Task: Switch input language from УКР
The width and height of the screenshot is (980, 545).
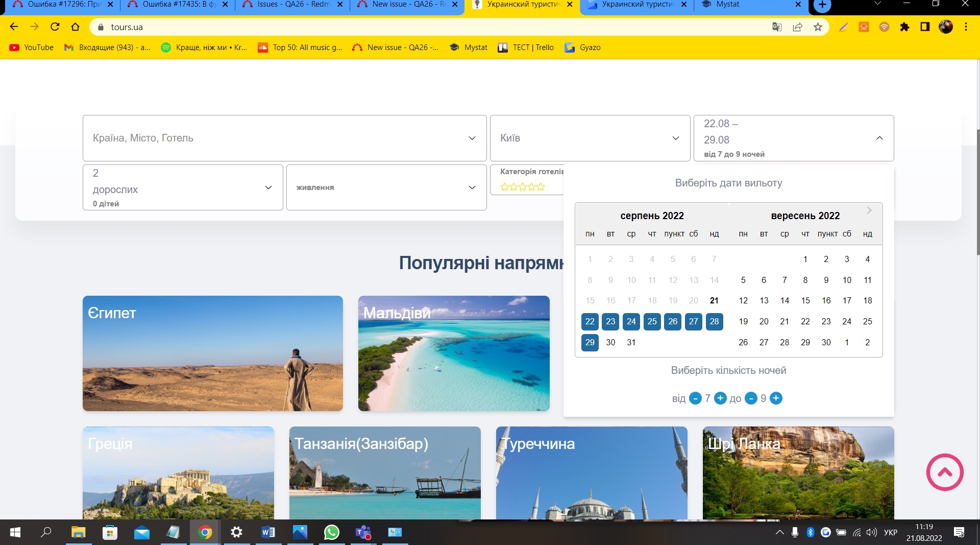Action: [x=891, y=533]
